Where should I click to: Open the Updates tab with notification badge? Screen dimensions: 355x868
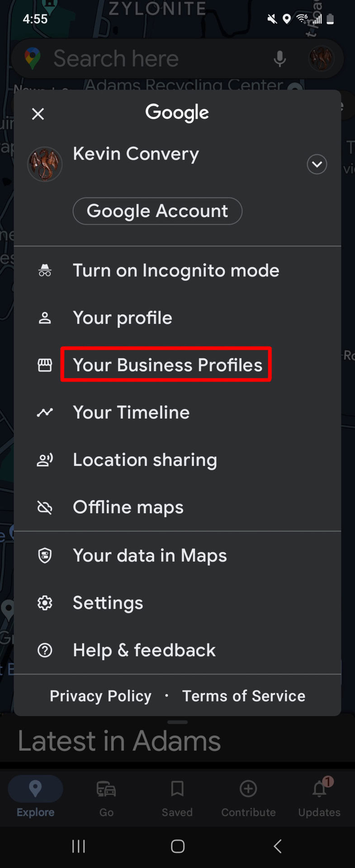pyautogui.click(x=319, y=797)
